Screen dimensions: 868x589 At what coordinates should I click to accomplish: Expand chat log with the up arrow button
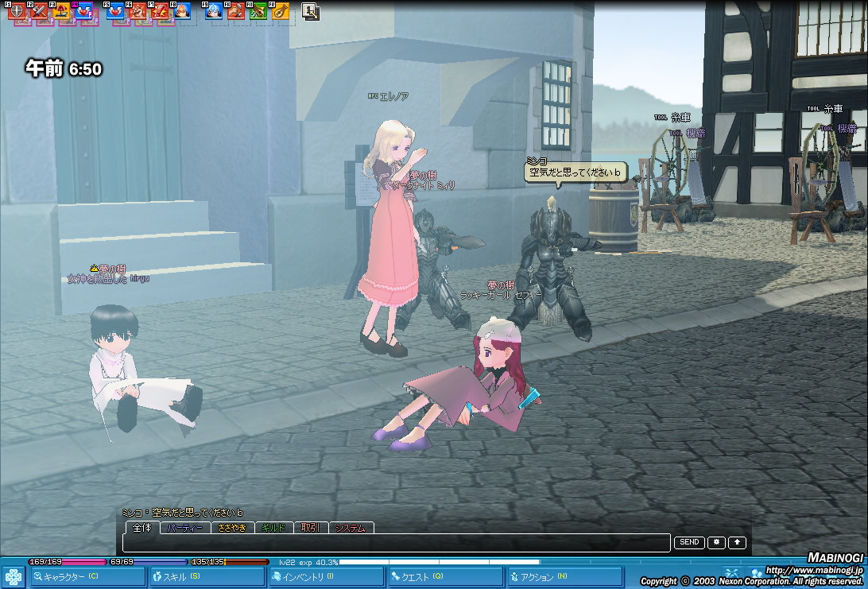737,542
